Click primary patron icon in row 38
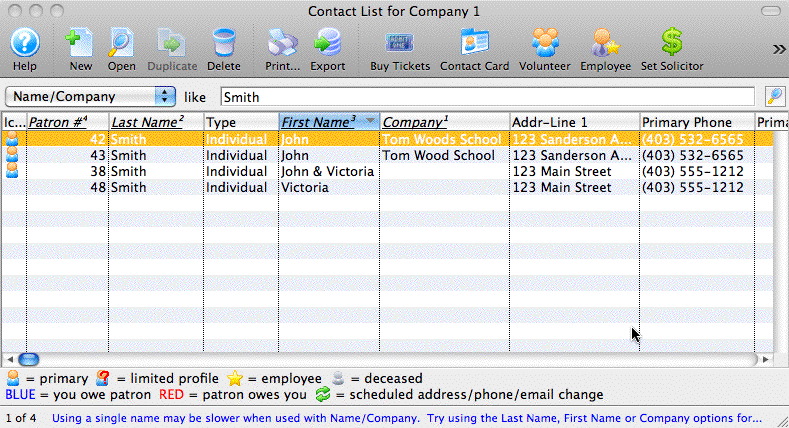Viewport: 789px width, 428px height. pyautogui.click(x=12, y=171)
